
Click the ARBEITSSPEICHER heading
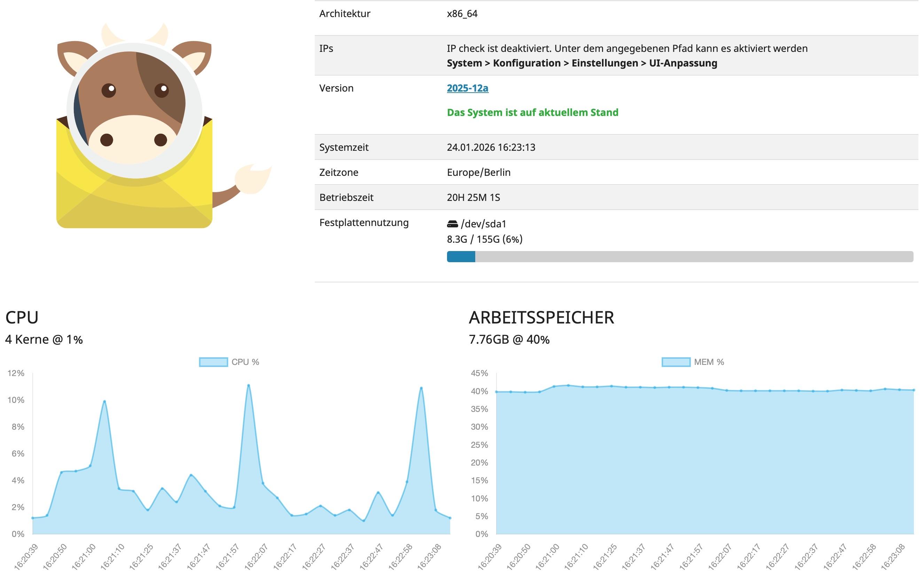click(x=541, y=317)
